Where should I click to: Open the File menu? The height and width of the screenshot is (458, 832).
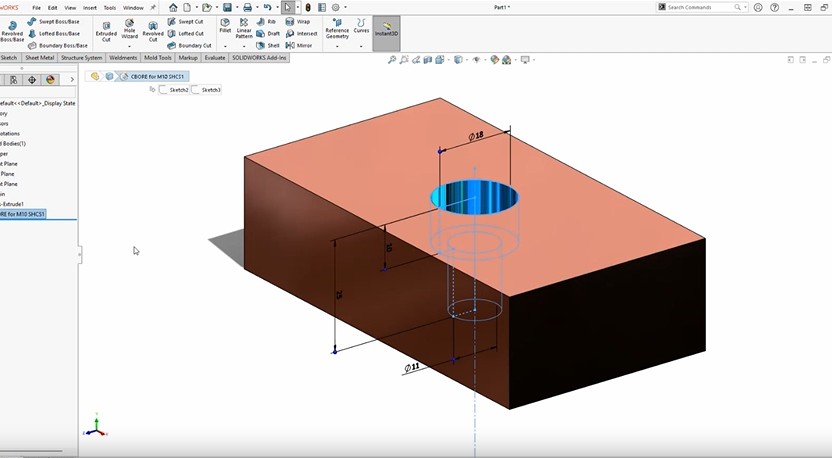coord(37,8)
